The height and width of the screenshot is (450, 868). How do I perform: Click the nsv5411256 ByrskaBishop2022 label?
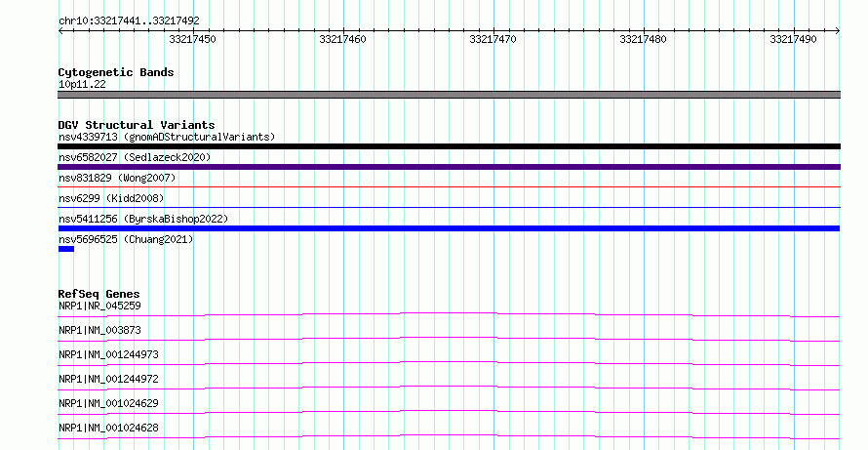pos(143,219)
